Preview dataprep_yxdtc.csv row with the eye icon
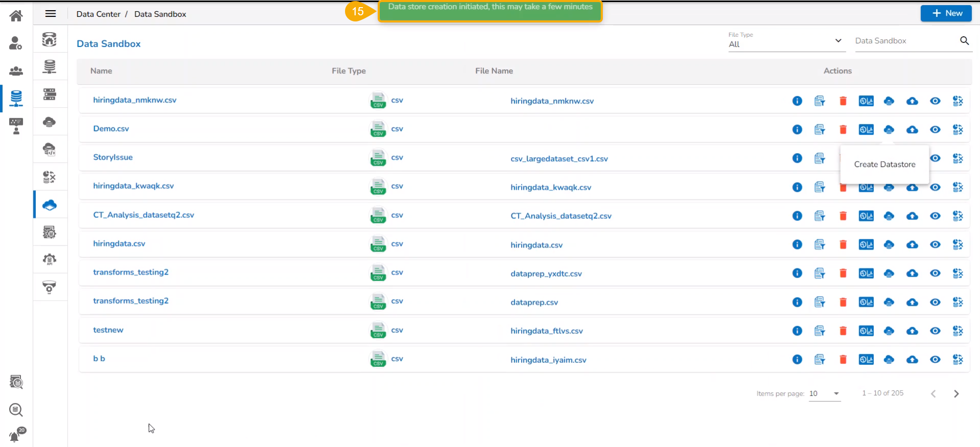This screenshot has height=447, width=980. (935, 274)
